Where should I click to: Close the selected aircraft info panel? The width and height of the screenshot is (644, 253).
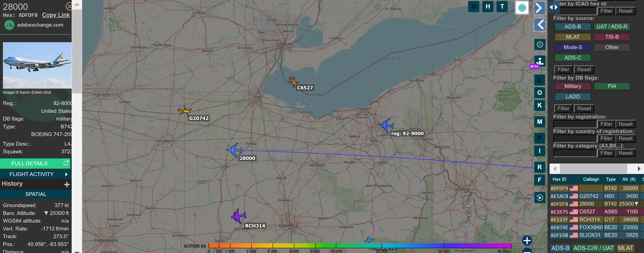[69, 6]
